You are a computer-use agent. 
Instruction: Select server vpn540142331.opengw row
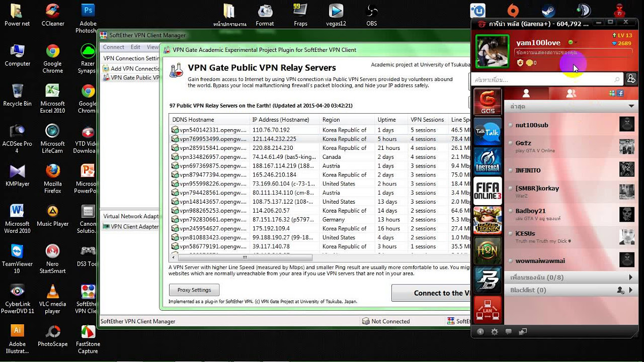tap(320, 130)
